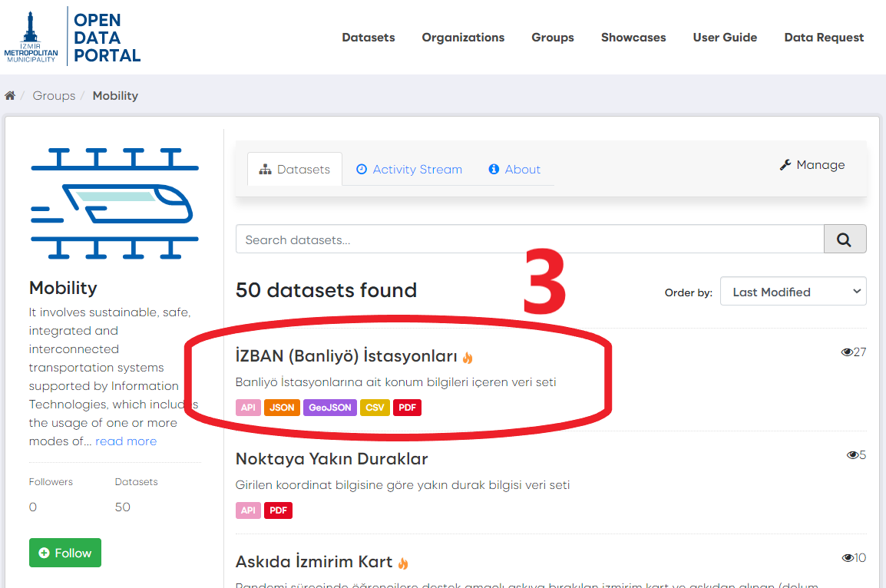Click the Manage button

(812, 165)
